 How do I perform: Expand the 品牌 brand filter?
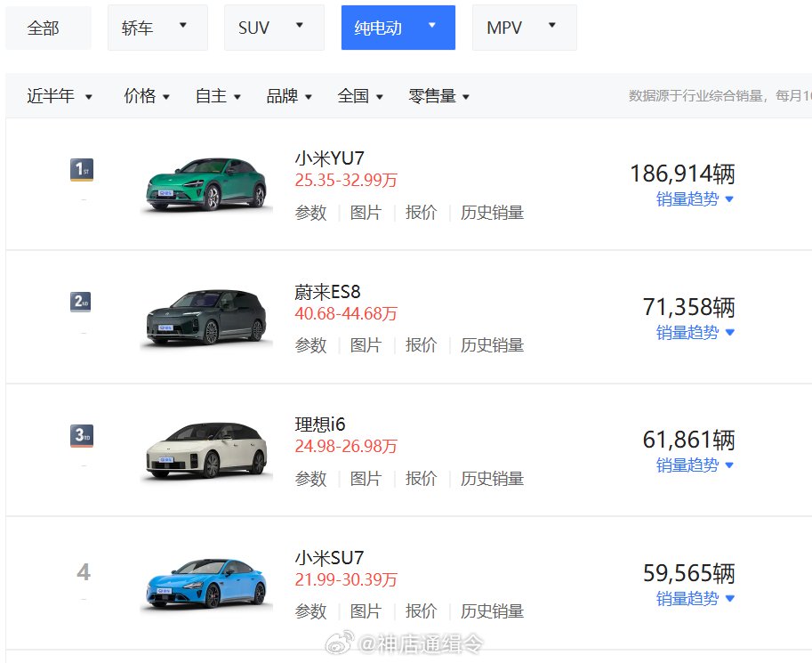[x=288, y=96]
